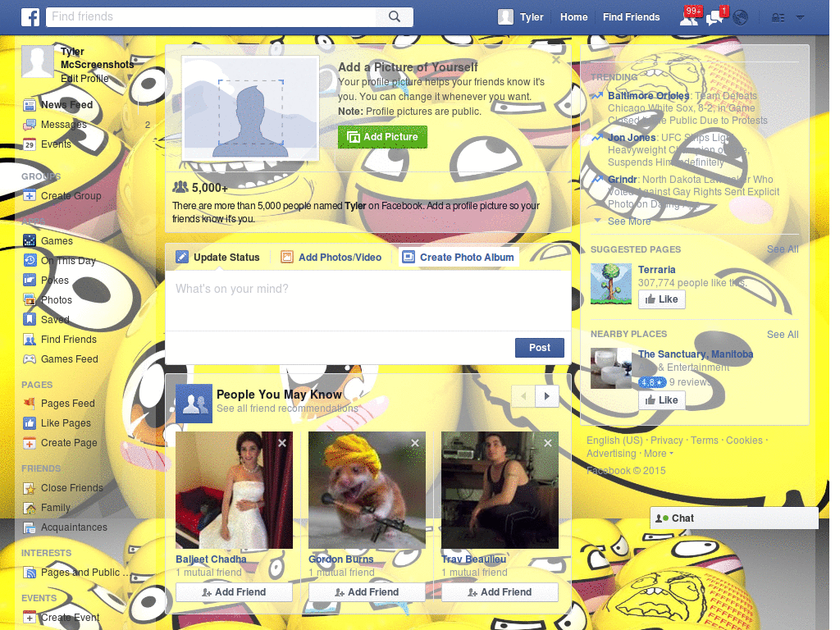The image size is (840, 630).
Task: Open the Privacy footer link
Action: [x=666, y=441]
